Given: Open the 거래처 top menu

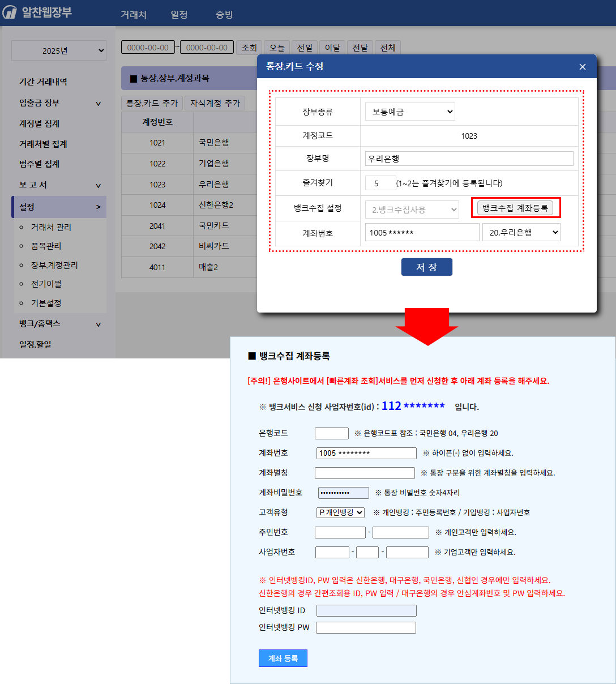Looking at the screenshot, I should pos(134,15).
